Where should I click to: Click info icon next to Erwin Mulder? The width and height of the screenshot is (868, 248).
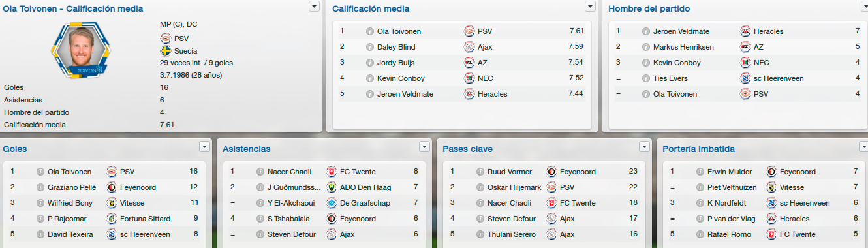coord(700,172)
